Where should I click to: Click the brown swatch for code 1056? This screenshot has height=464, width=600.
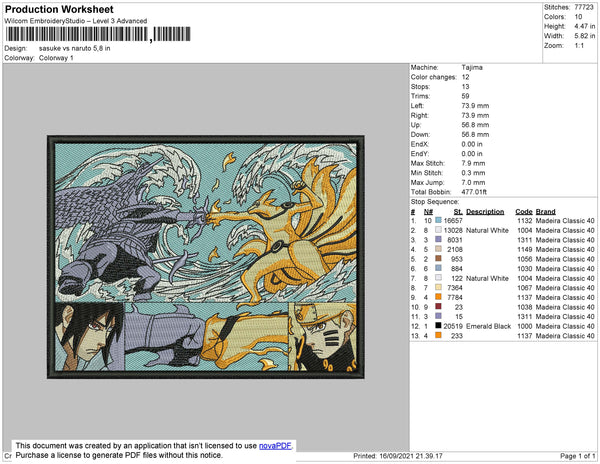(438, 259)
